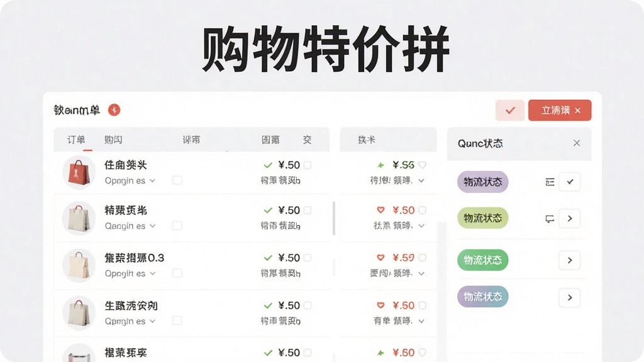Expand the arrow beside green 物流状态
The width and height of the screenshot is (644, 362).
[570, 260]
